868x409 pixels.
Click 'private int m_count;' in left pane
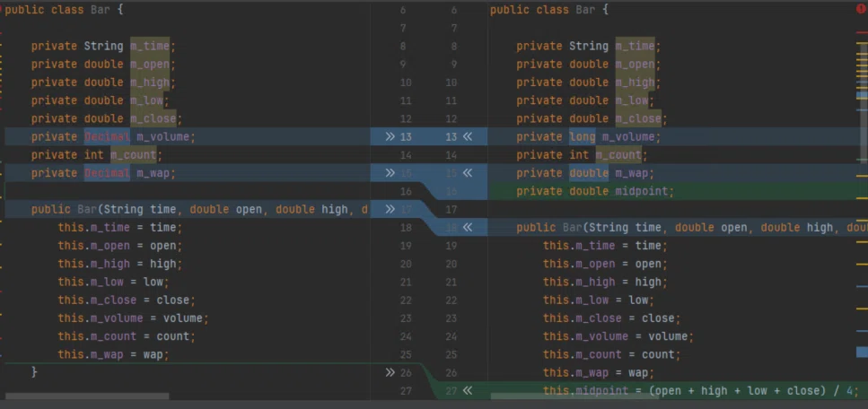pyautogui.click(x=97, y=155)
